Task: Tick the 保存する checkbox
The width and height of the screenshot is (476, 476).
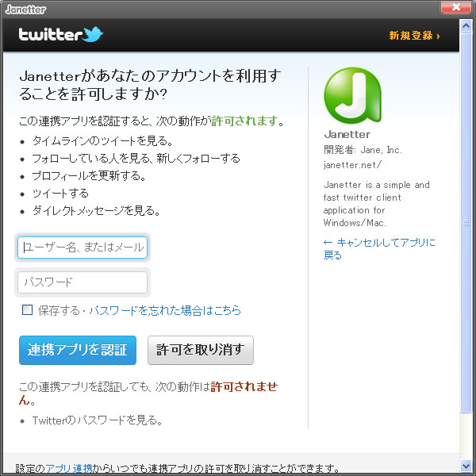Action: click(x=27, y=310)
